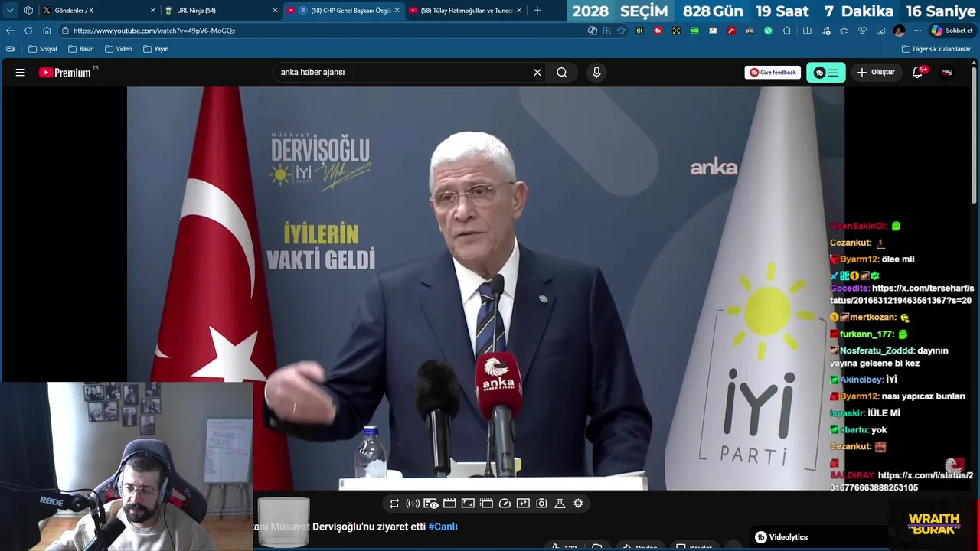Click the main video player to pause
The width and height of the screenshot is (980, 551).
point(485,288)
